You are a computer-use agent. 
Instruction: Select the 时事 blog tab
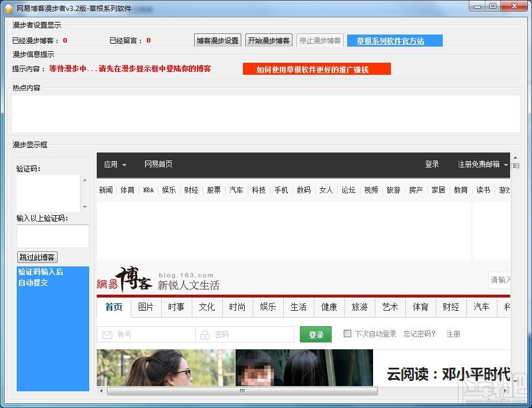pyautogui.click(x=176, y=307)
